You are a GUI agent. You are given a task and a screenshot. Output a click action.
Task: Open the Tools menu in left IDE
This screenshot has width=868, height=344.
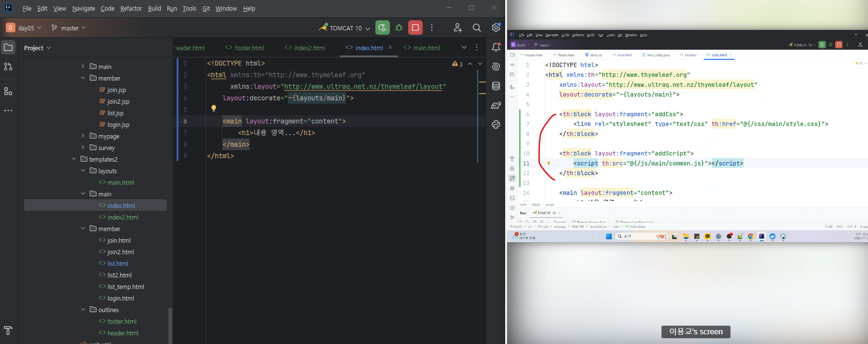click(x=189, y=8)
